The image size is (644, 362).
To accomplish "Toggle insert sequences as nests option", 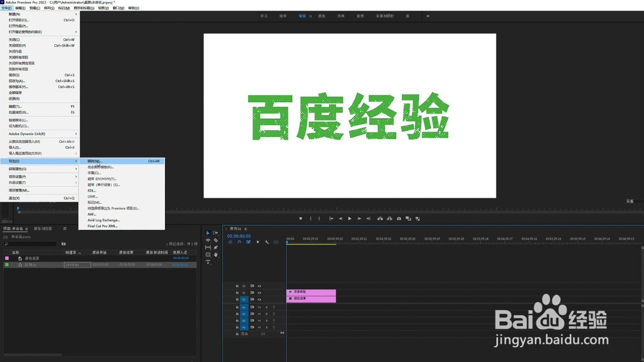I will point(230,242).
